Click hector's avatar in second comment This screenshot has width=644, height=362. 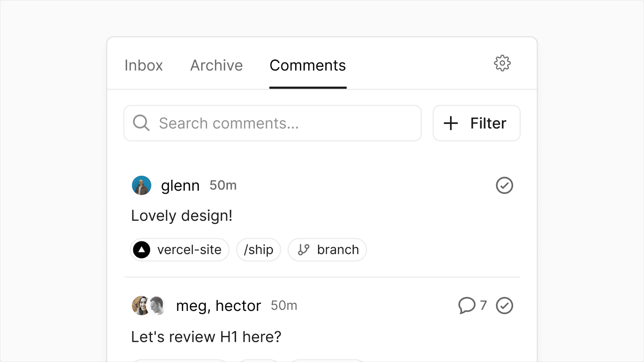tap(158, 306)
